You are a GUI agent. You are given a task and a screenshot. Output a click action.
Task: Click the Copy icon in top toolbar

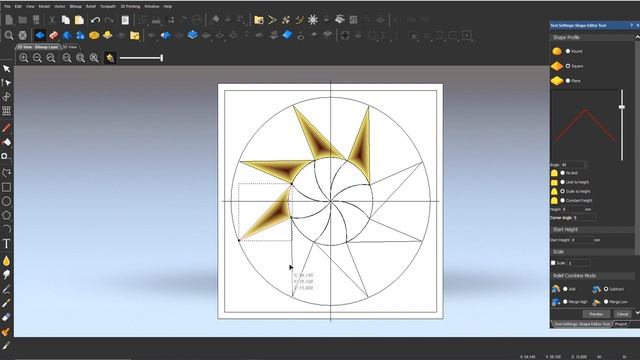(x=65, y=20)
